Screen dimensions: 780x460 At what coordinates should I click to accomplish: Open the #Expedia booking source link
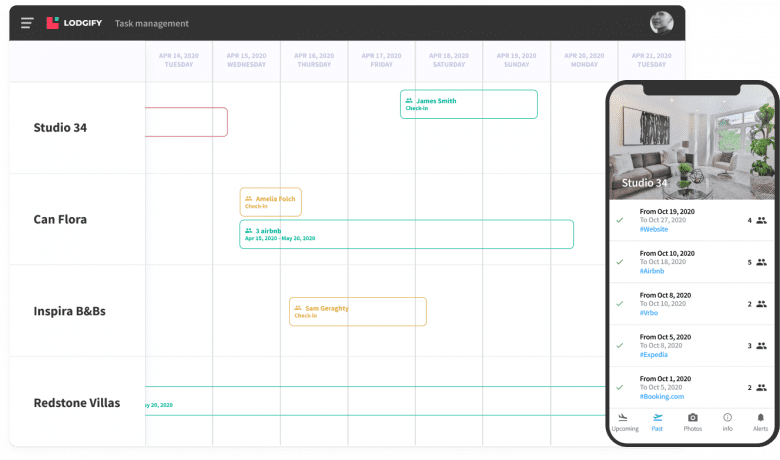655,354
